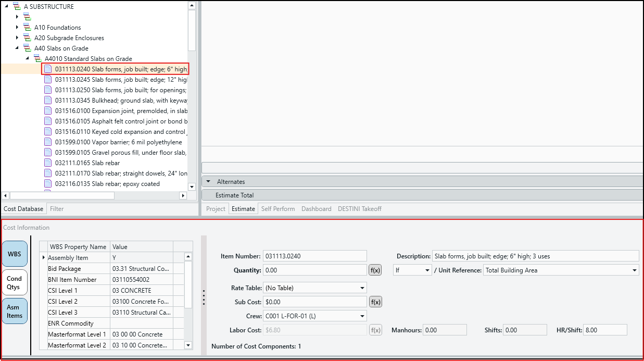Click document icon for Asphalt felt 031516.0105
This screenshot has width=644, height=361.
[x=48, y=121]
